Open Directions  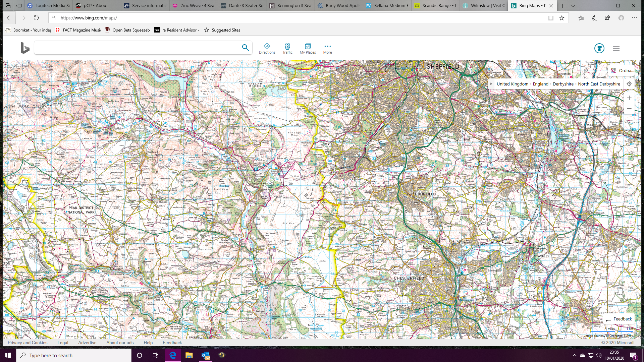point(267,48)
